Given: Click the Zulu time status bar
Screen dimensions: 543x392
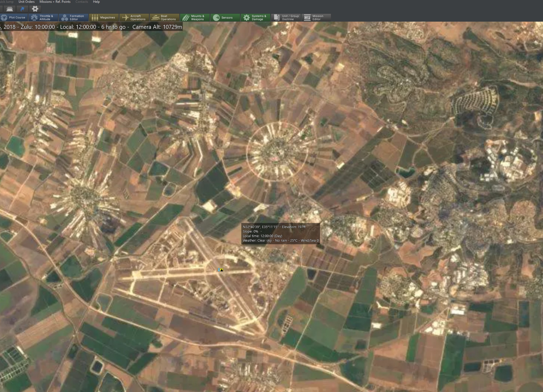Looking at the screenshot, I should click(91, 27).
